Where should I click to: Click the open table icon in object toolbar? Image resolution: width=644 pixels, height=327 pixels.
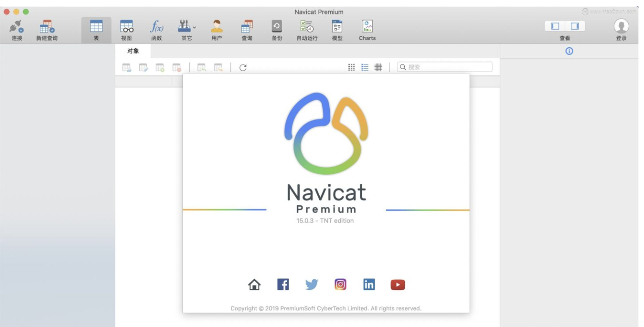pos(127,68)
